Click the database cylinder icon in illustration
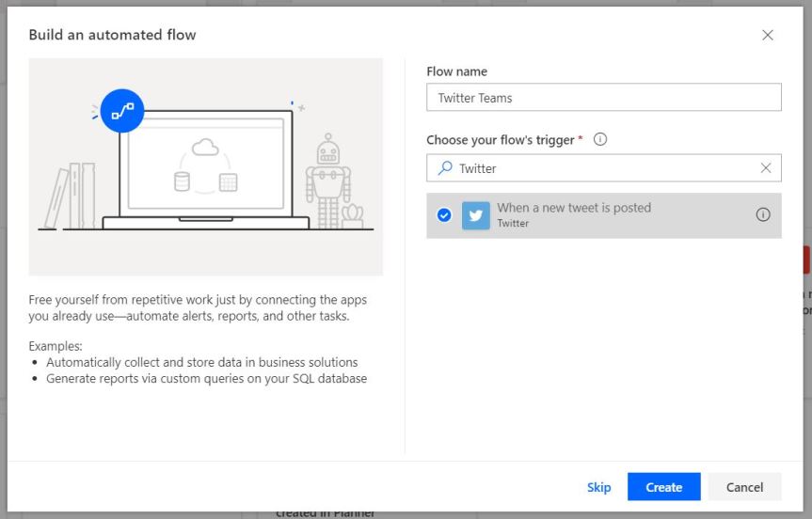Viewport: 812px width, 519px height. point(183,181)
